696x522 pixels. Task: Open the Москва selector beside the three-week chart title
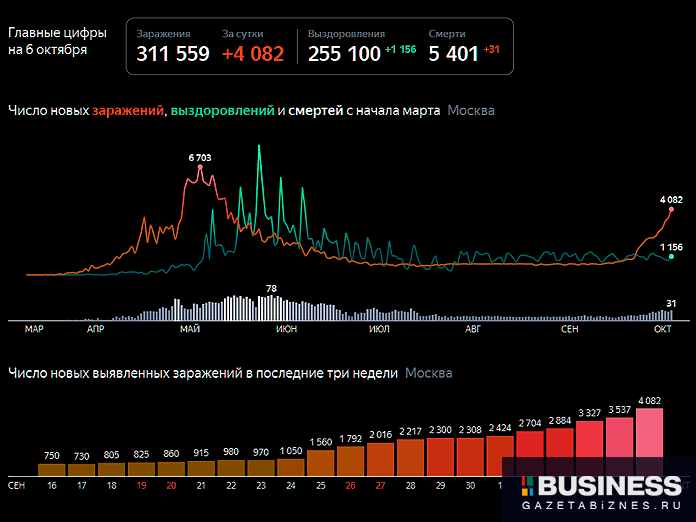(x=428, y=373)
